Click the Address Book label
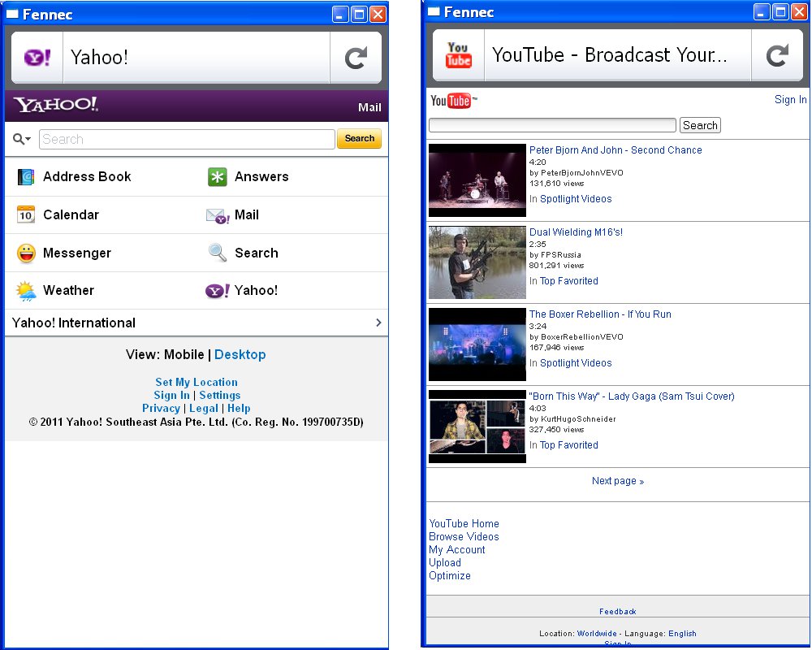This screenshot has width=812, height=650. coord(87,177)
